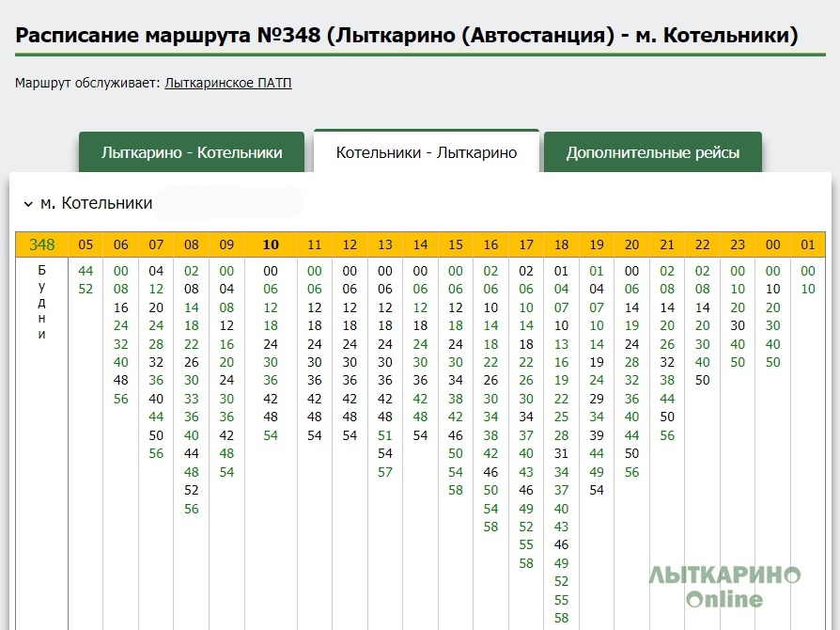Click the 348 route number header cell

41,244
